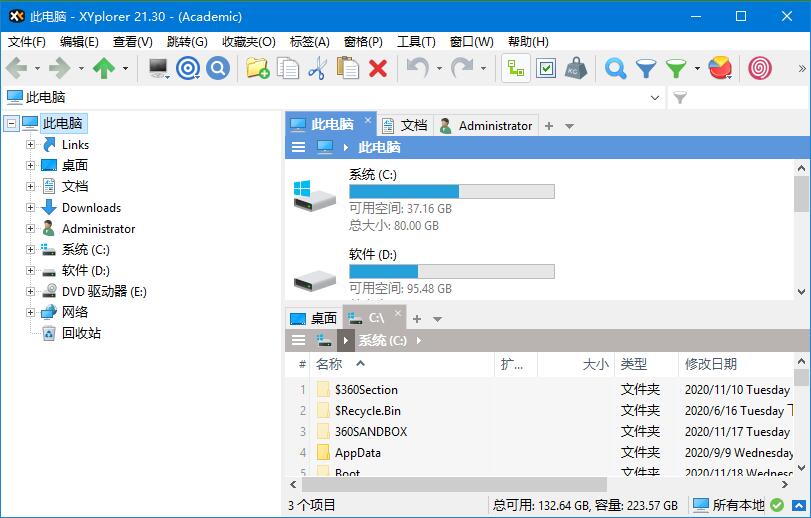Screen dimensions: 811x518
Task: Expand 系统 (C:) in the tree
Action: click(x=31, y=249)
